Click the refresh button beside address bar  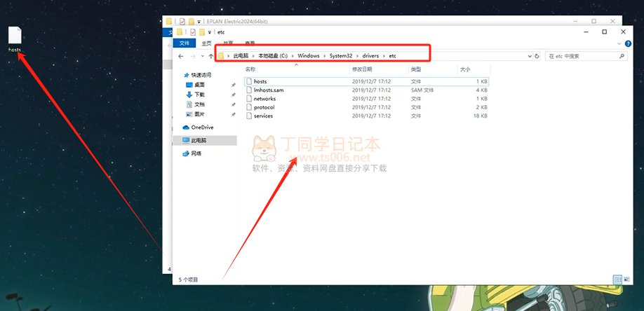point(537,55)
